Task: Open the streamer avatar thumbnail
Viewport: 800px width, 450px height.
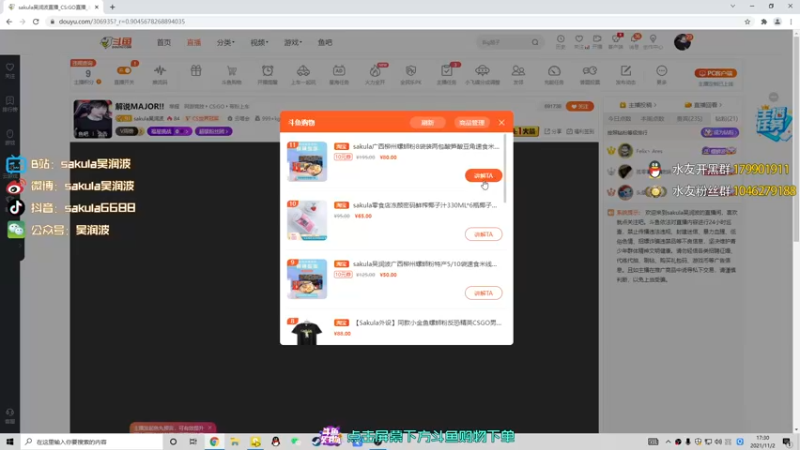Action: (x=92, y=119)
